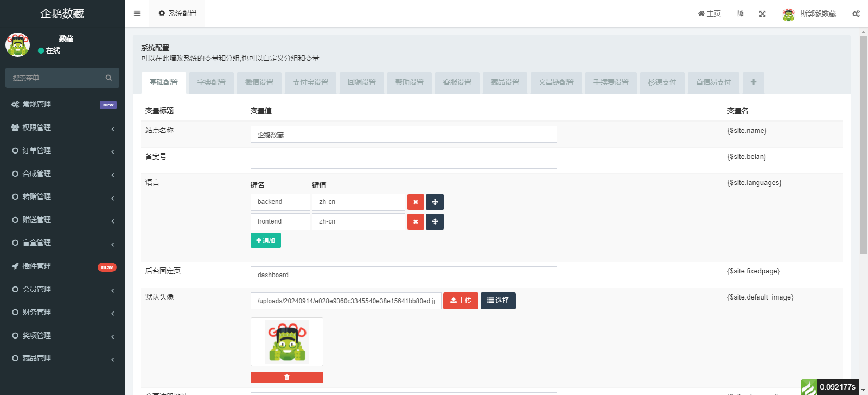Open the green debug trace icon
The height and width of the screenshot is (395, 868).
[808, 387]
